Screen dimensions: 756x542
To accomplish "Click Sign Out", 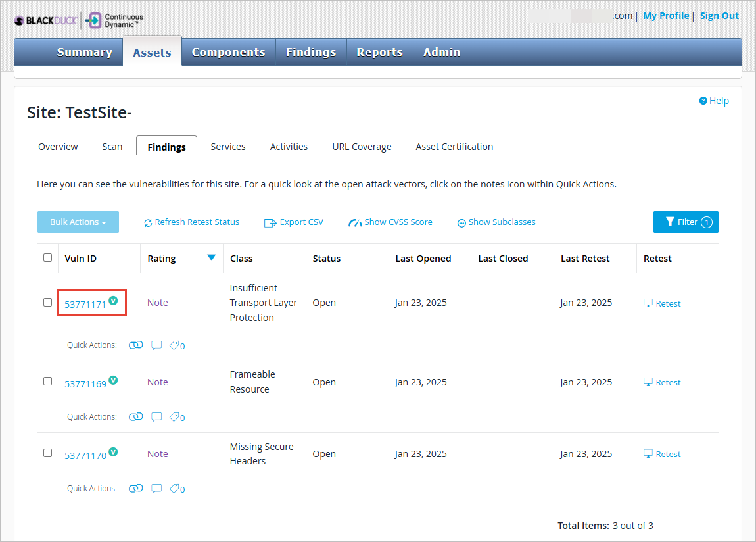I will click(x=719, y=16).
